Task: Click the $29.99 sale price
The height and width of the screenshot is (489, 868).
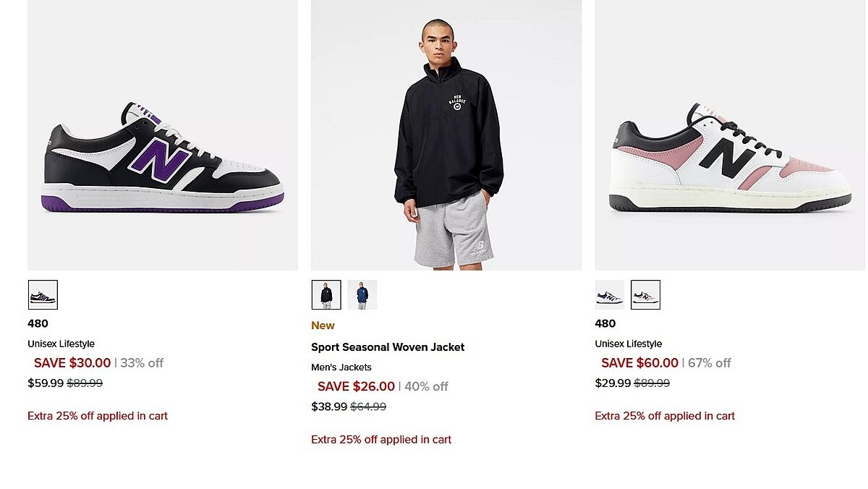Action: (x=613, y=383)
